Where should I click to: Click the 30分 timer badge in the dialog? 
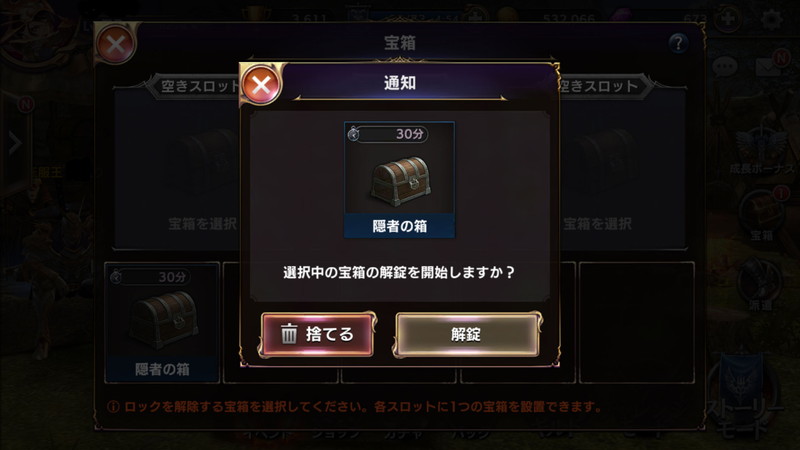coord(390,134)
